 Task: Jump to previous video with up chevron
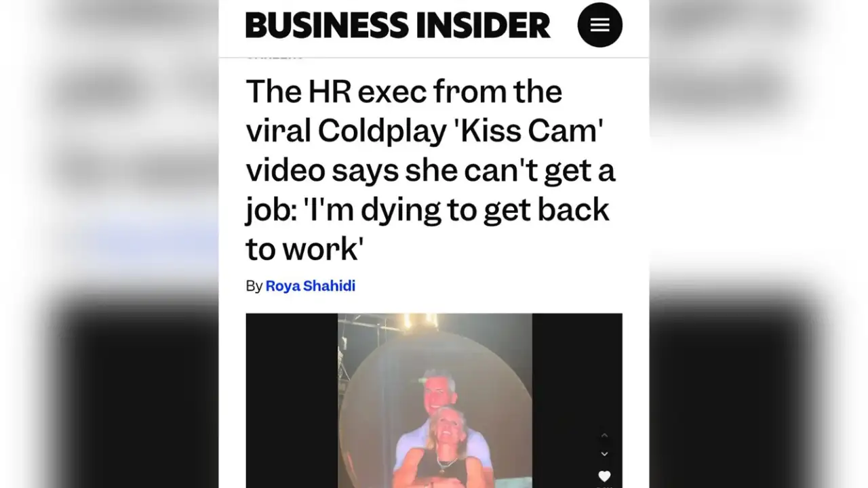(604, 435)
